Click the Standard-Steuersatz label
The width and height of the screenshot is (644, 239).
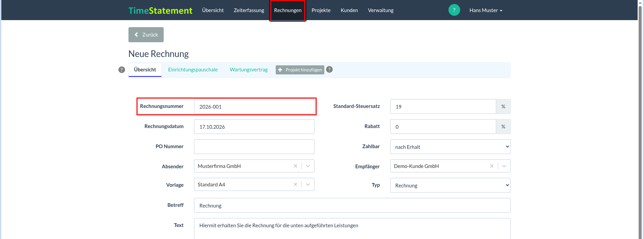(357, 106)
